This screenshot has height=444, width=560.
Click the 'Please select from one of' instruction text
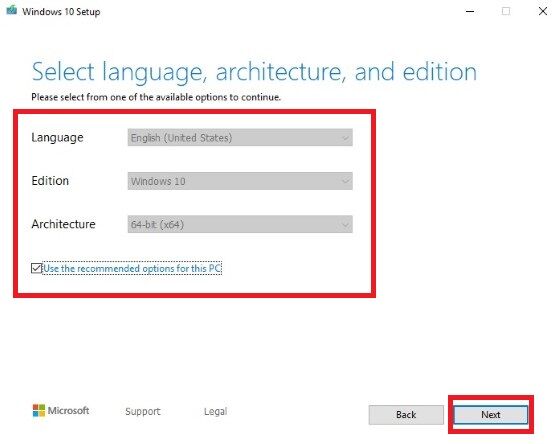(156, 97)
